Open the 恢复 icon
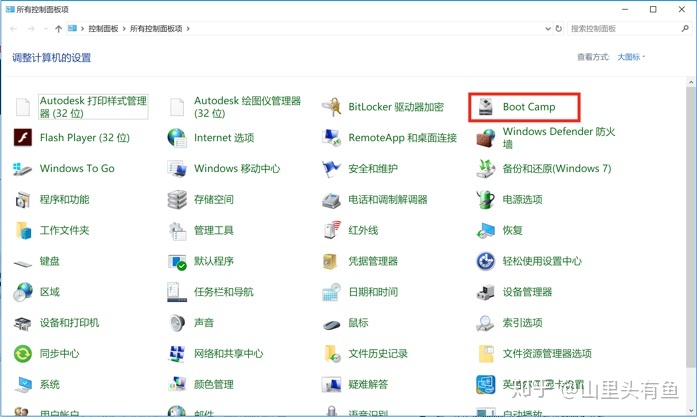Image resolution: width=697 pixels, height=417 pixels. [485, 230]
